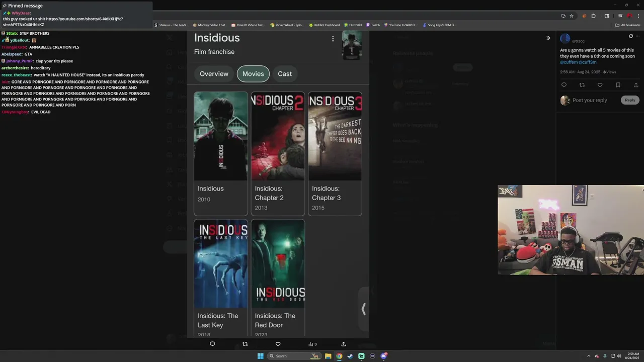Open the tweet author's profile avatar
The image size is (644, 362).
click(565, 39)
